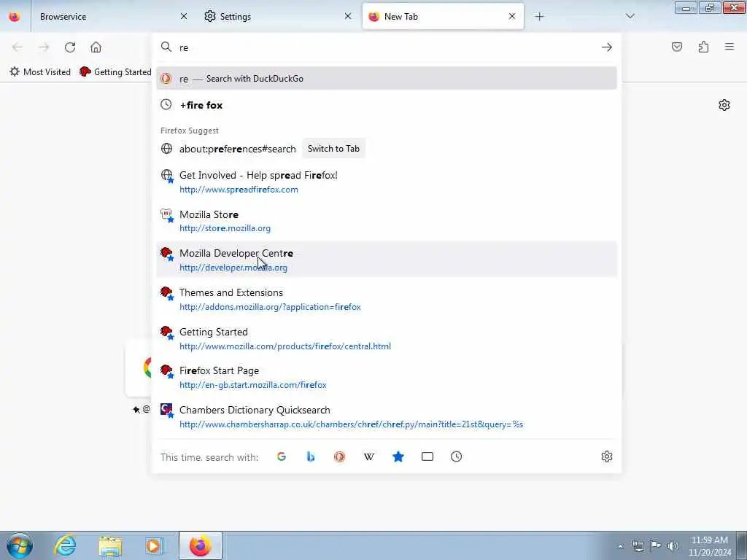Click the Go arrow in address bar
Image resolution: width=747 pixels, height=560 pixels.
(606, 47)
